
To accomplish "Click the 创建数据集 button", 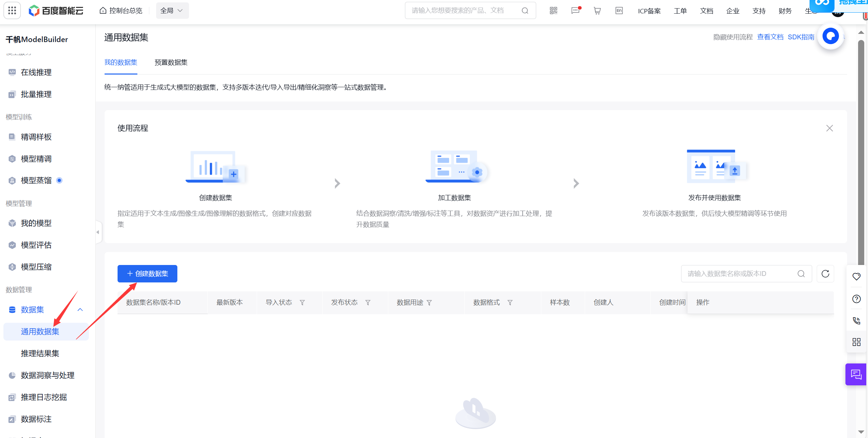I will (x=147, y=274).
